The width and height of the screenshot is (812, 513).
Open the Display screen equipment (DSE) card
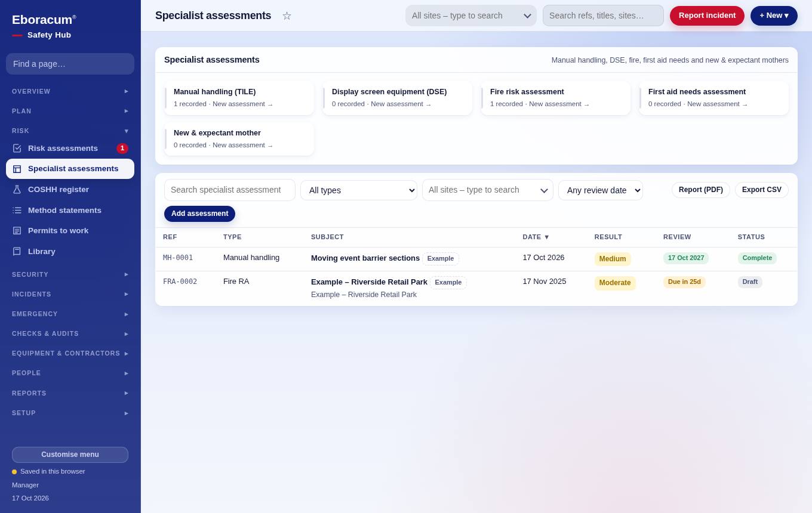click(397, 98)
